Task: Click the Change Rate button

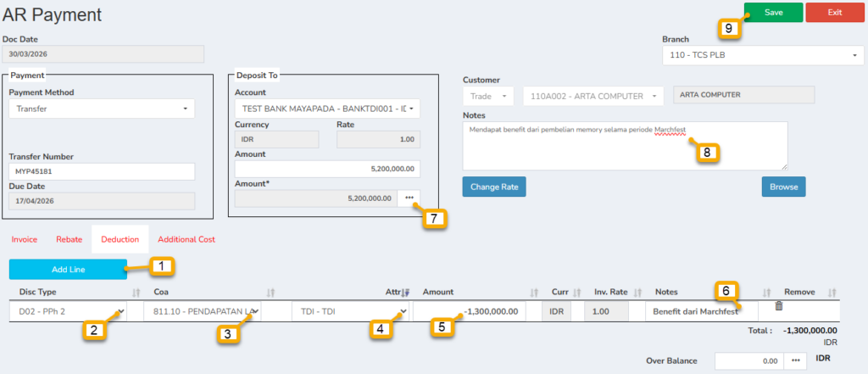Action: click(496, 186)
